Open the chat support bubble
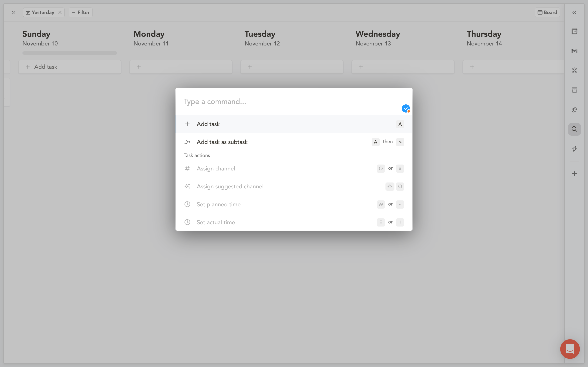The image size is (588, 367). click(570, 349)
